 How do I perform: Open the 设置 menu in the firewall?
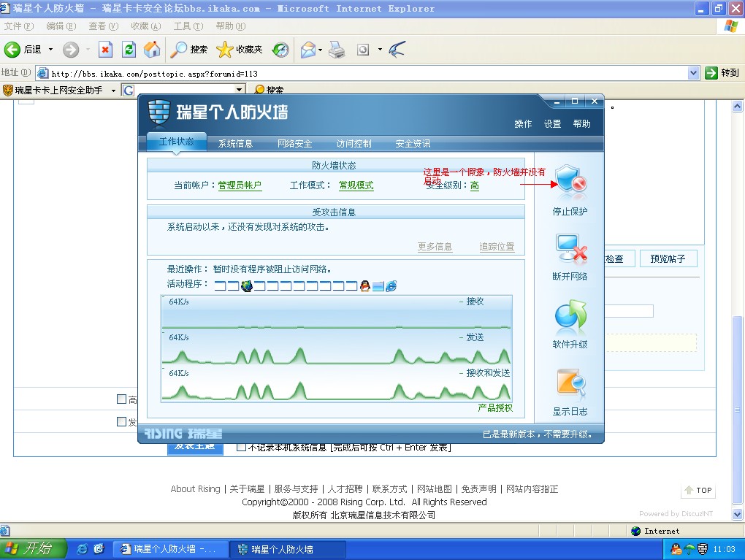[552, 124]
